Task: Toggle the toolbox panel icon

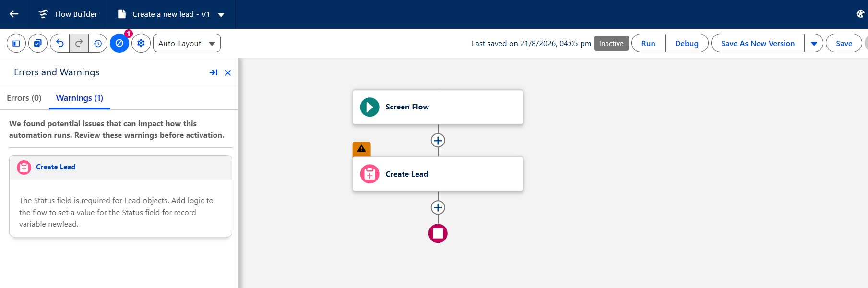Action: pos(16,43)
